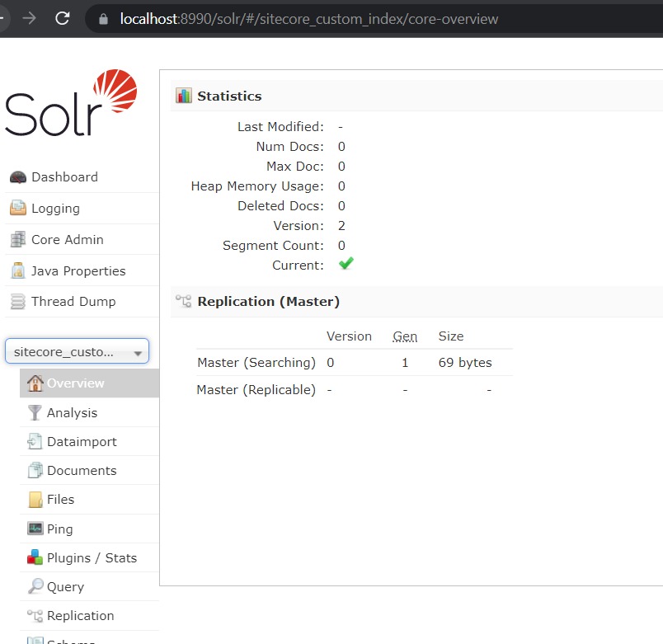The image size is (663, 644).
Task: Open Java Properties
Action: tap(78, 271)
